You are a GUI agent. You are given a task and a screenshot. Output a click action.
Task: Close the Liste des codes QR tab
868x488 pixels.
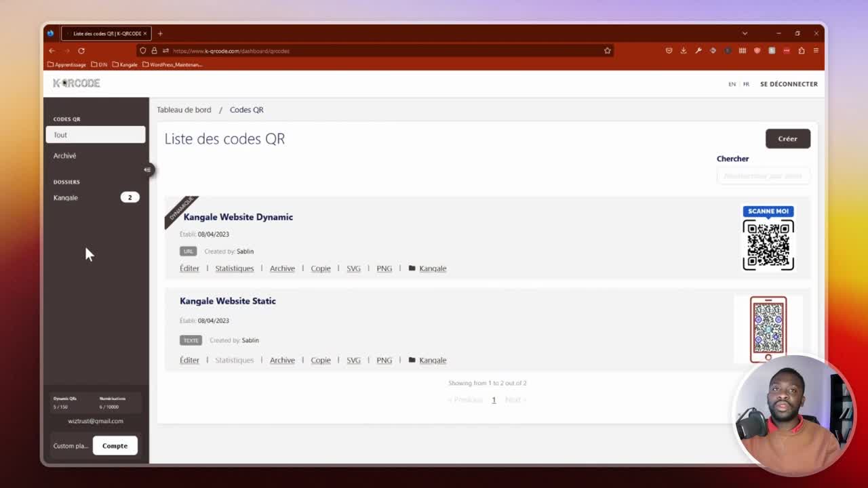coord(144,33)
